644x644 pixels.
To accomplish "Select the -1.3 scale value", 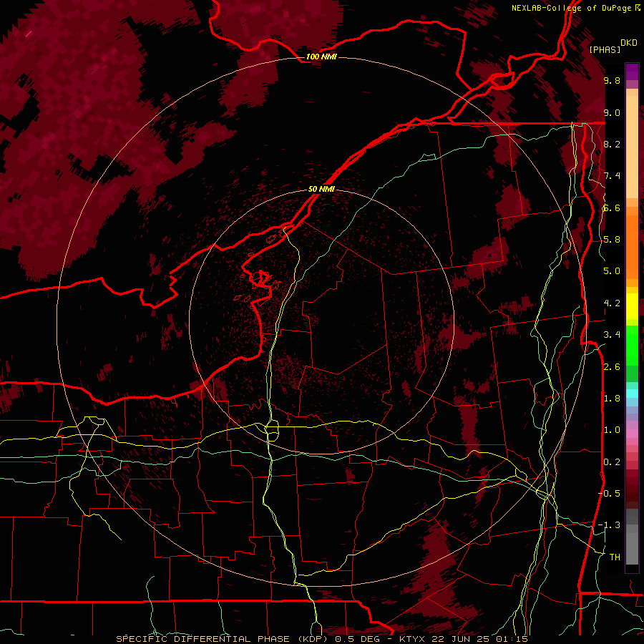I will coord(609,525).
